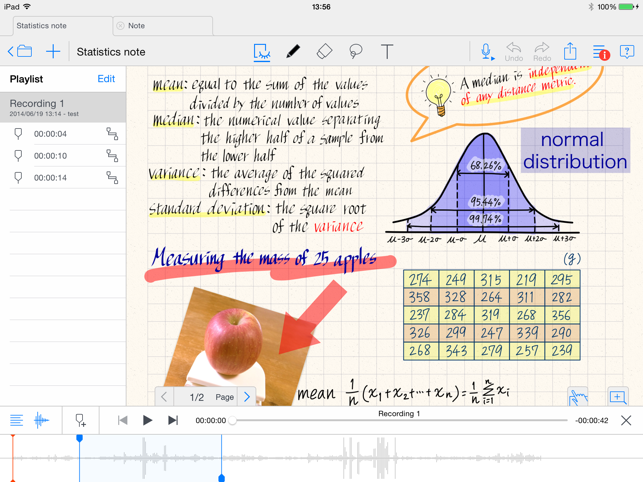Viewport: 643px width, 482px height.
Task: Tap Edit in the Playlist panel
Action: pos(106,79)
